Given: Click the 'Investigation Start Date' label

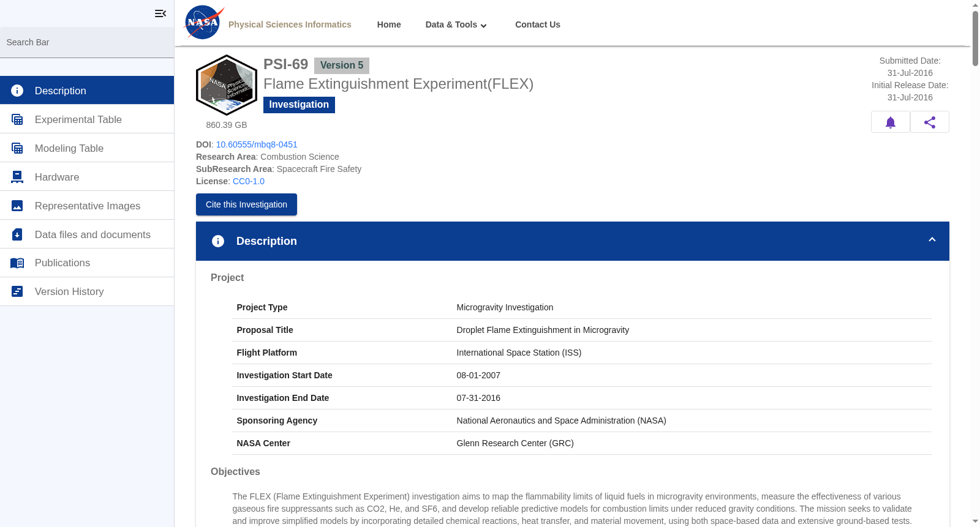Looking at the screenshot, I should (x=284, y=375).
